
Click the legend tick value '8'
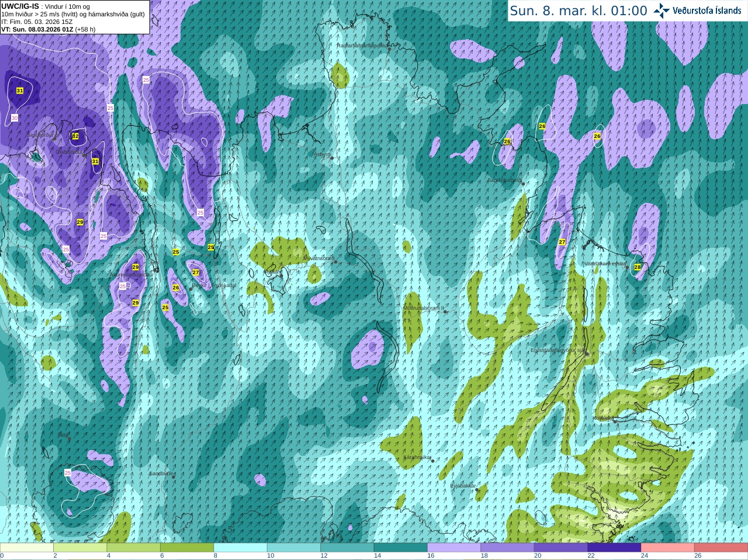coord(216,556)
